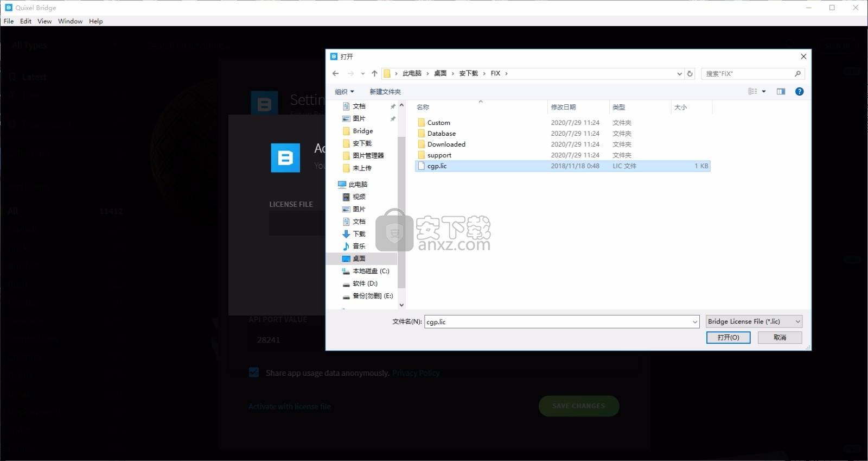
Task: Expand the address bar history dropdown
Action: pos(679,73)
